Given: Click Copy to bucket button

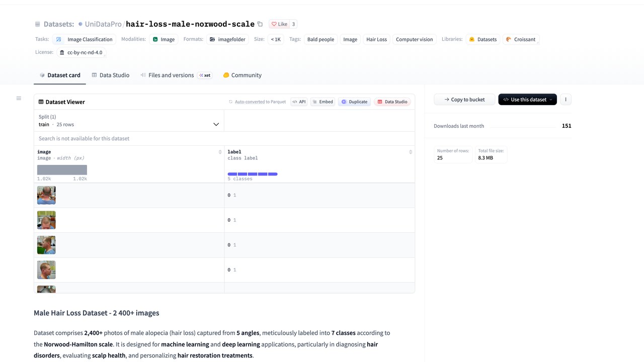Looking at the screenshot, I should 464,100.
